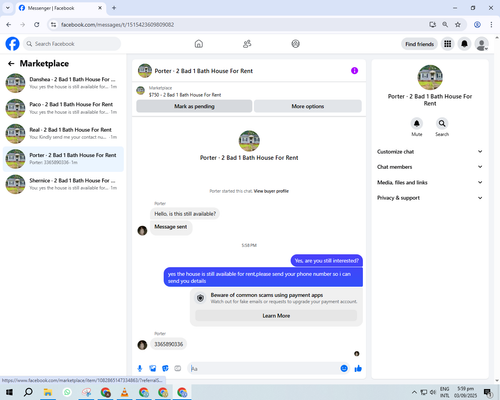Click Porter's message 3365890336

click(168, 344)
